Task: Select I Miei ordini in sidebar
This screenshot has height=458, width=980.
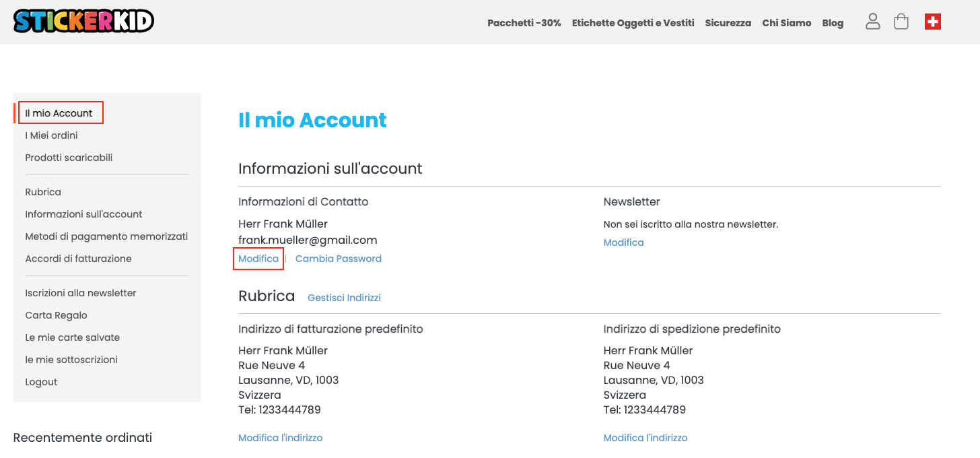Action: pos(51,135)
